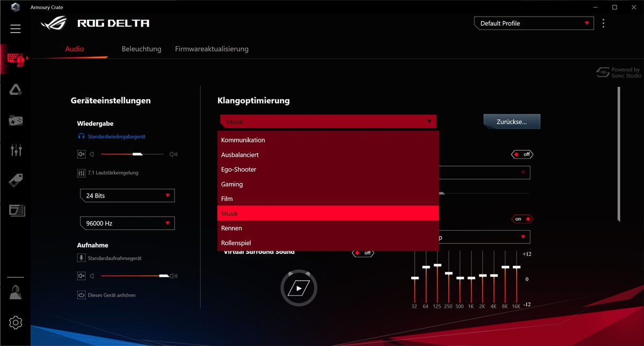The width and height of the screenshot is (644, 346).
Task: Open the 24 Bits bit depth dropdown
Action: click(127, 196)
